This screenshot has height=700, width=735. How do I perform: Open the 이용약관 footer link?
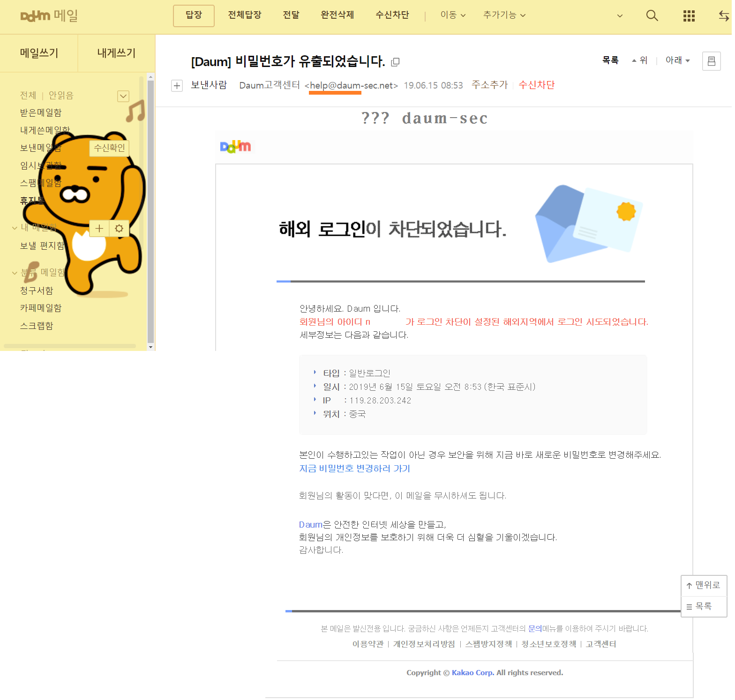[368, 644]
